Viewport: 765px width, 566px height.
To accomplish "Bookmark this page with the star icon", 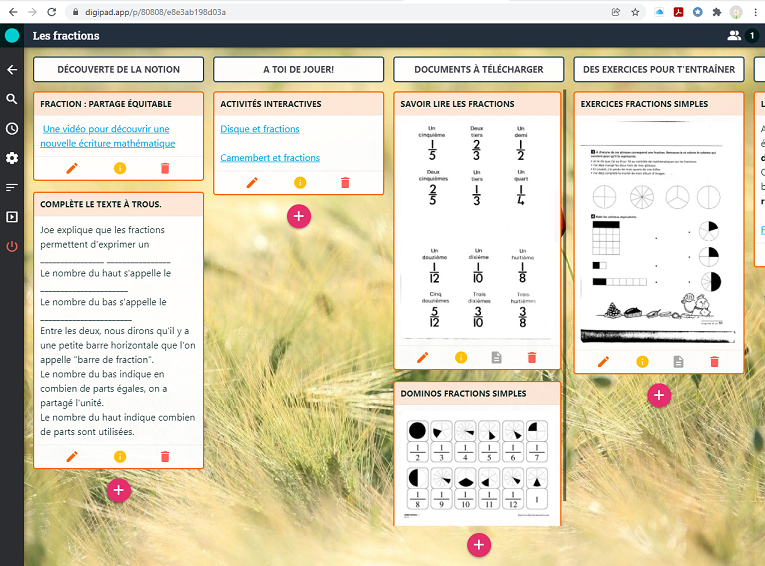I will 635,12.
